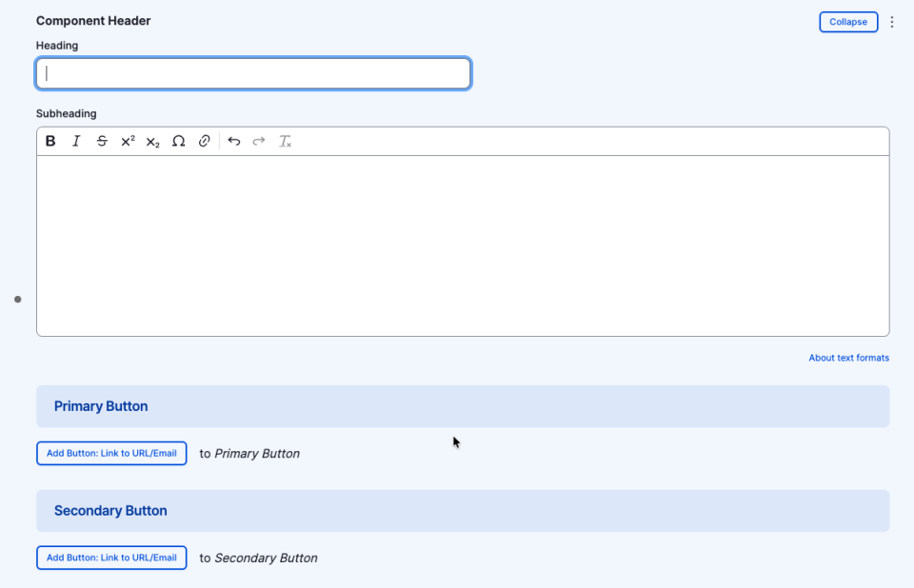Add a URL/Email button to Secondary Button

(x=111, y=558)
